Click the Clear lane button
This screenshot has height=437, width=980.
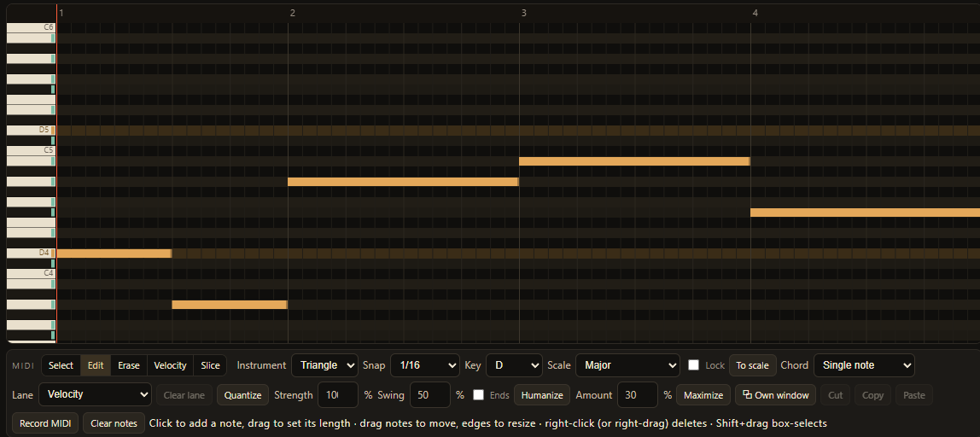click(x=184, y=395)
